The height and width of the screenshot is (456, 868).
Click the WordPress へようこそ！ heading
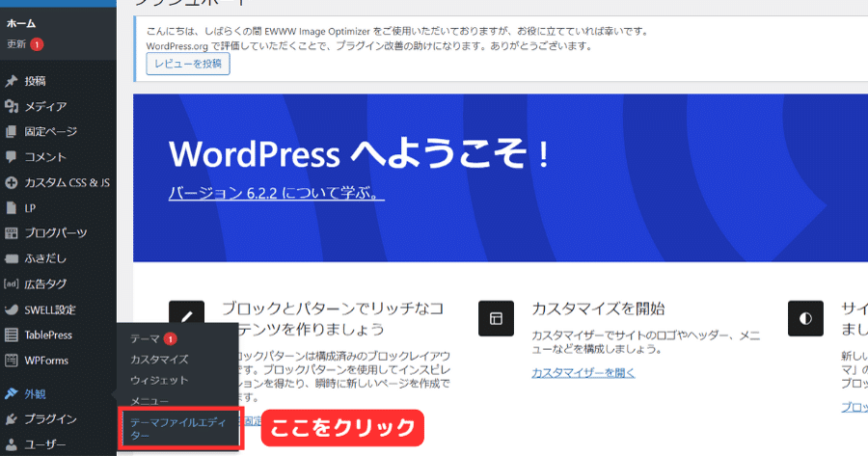(360, 154)
